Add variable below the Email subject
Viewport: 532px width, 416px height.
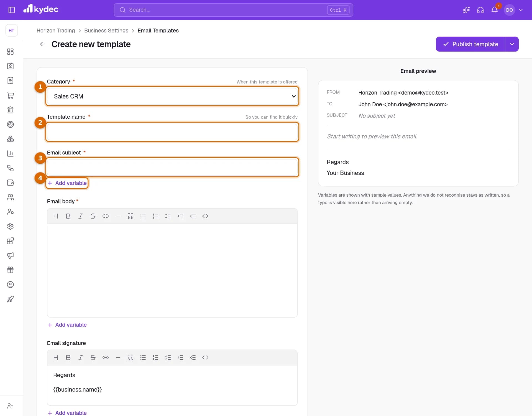(67, 183)
